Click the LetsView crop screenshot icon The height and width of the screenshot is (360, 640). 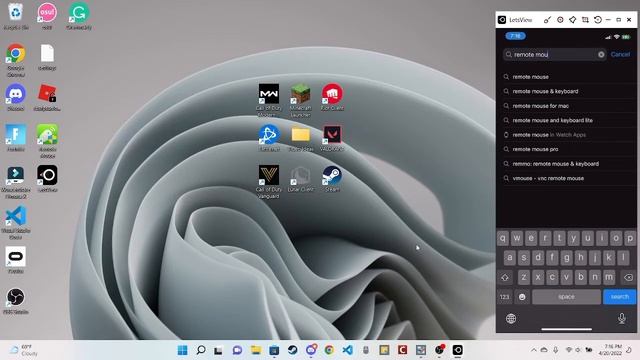[x=585, y=20]
